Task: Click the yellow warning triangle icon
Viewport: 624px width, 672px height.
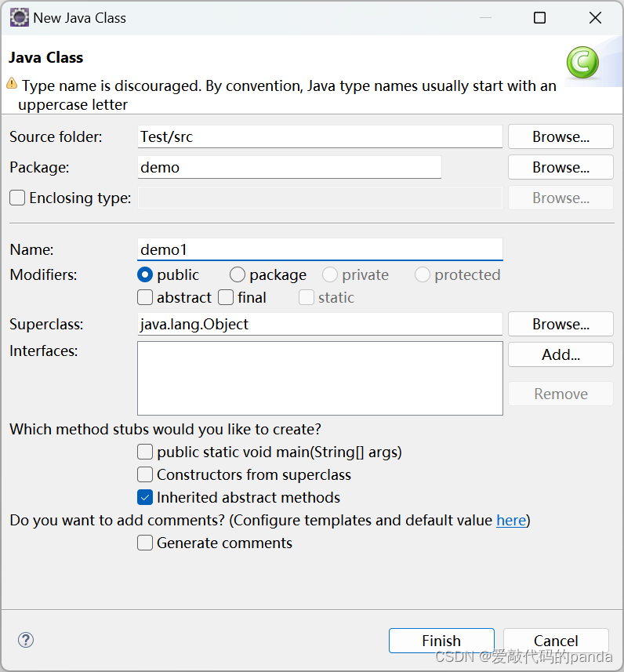Action: pyautogui.click(x=12, y=83)
